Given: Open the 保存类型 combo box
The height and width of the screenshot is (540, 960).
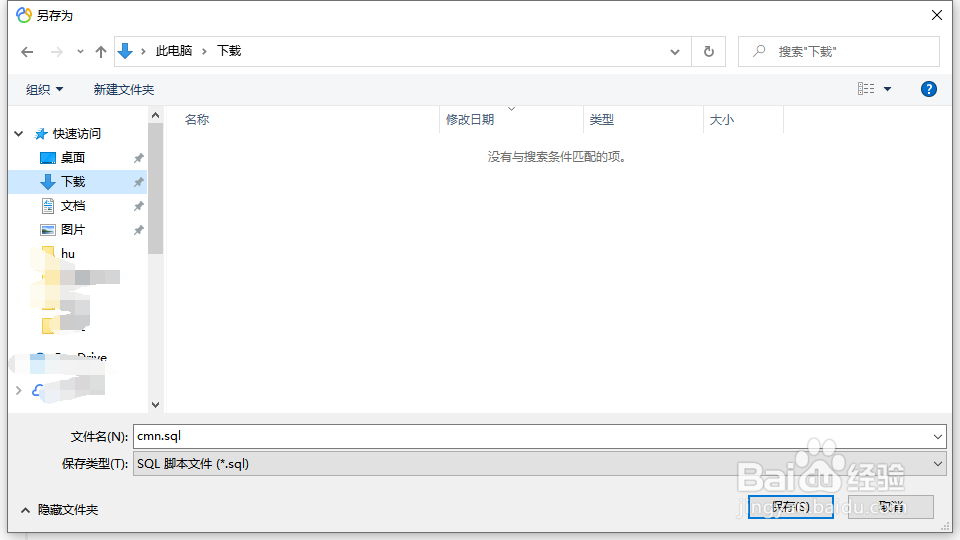Looking at the screenshot, I should tap(539, 463).
